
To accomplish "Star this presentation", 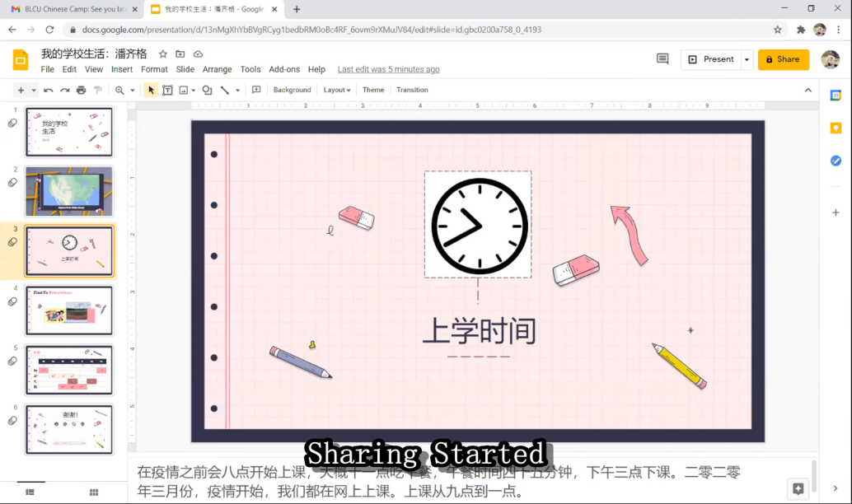I will tap(162, 54).
